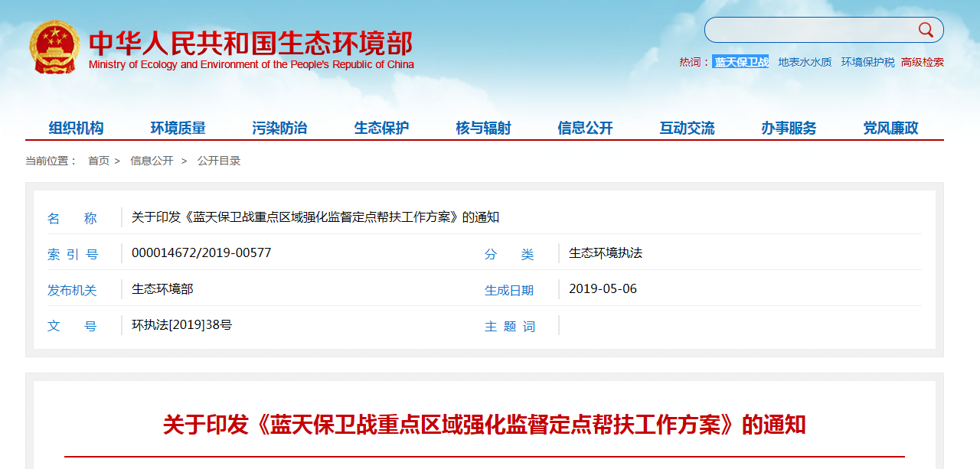Viewport: 980px width, 469px height.
Task: Select 信息公开 in the navigation bar
Action: click(586, 128)
